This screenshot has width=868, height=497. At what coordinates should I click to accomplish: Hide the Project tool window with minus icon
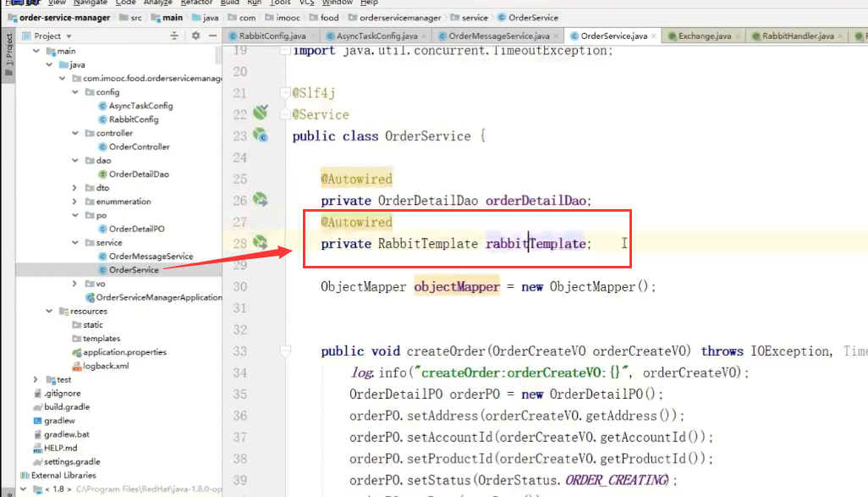212,36
